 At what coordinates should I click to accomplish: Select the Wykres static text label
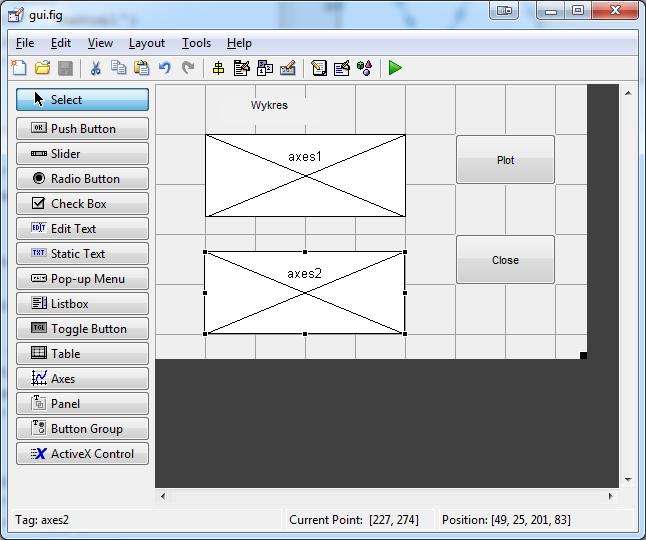269,105
